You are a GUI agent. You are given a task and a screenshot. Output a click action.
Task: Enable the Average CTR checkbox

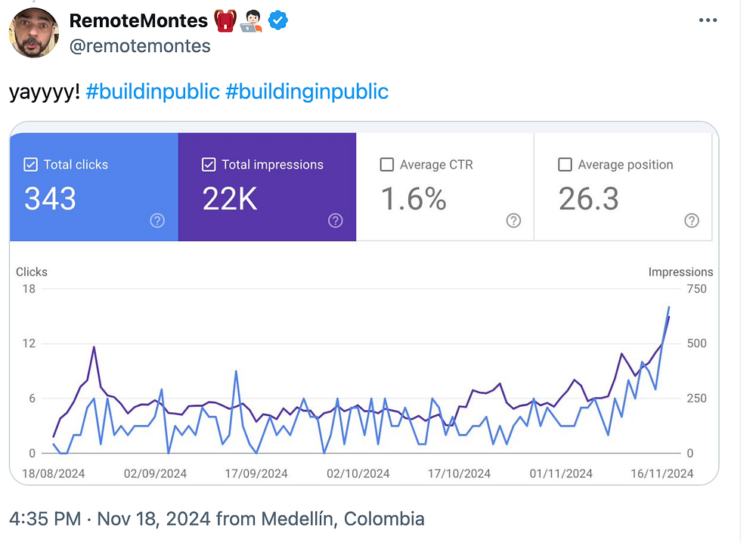coord(387,165)
